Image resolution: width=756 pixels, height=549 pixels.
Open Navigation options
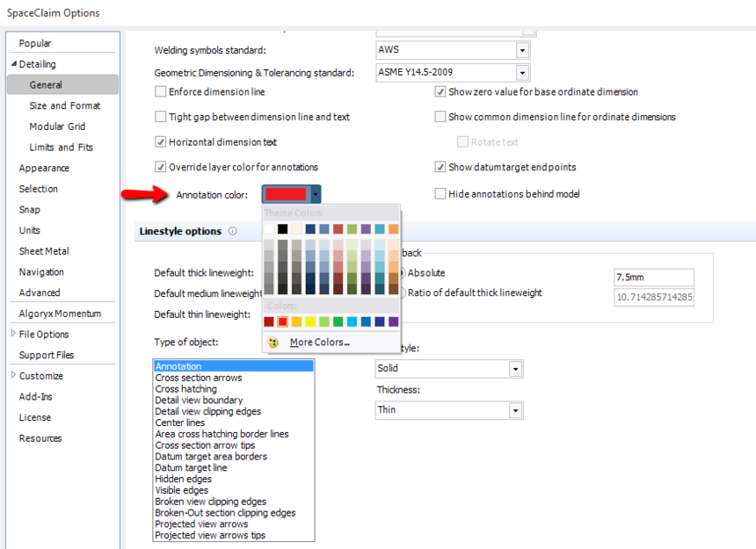pyautogui.click(x=41, y=272)
